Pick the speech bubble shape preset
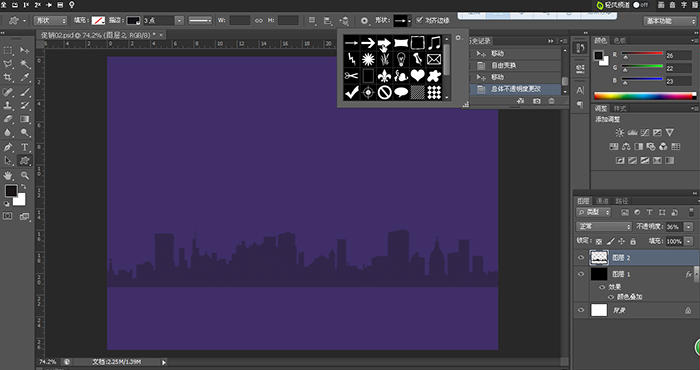The image size is (700, 370). pos(401,92)
